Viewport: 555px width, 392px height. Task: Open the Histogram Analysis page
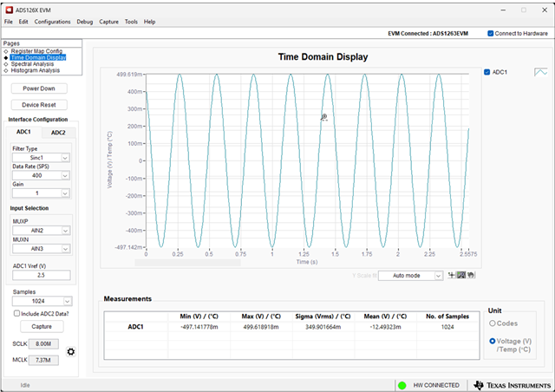(35, 70)
